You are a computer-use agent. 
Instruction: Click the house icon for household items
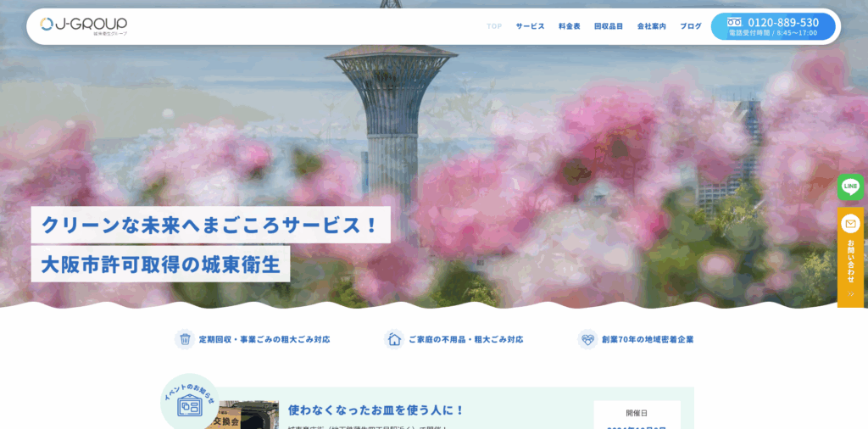pyautogui.click(x=394, y=339)
